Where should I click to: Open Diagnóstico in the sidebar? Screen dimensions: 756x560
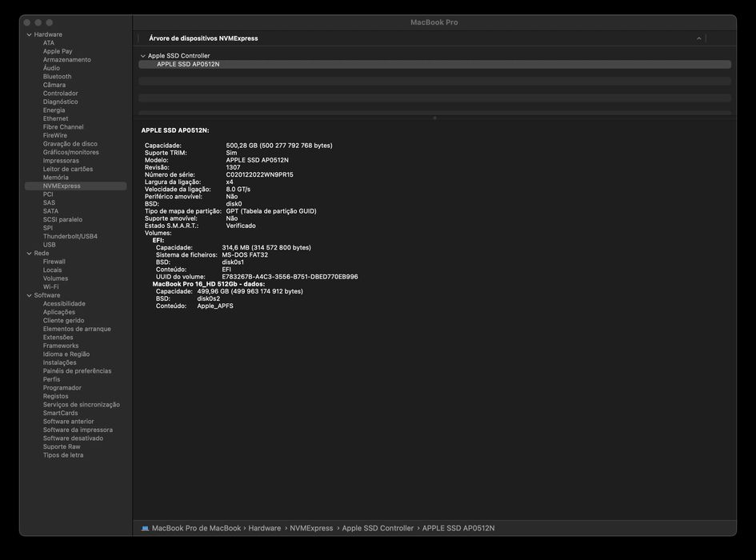click(60, 102)
